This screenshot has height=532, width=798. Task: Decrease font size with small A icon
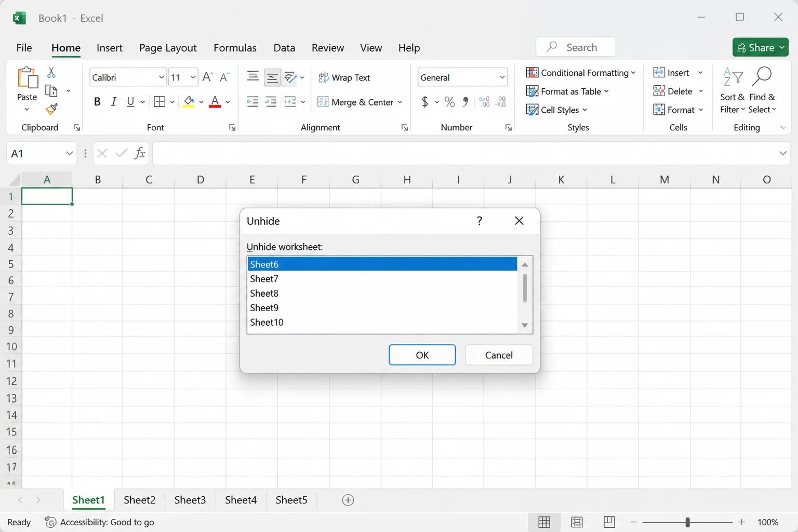tap(224, 77)
